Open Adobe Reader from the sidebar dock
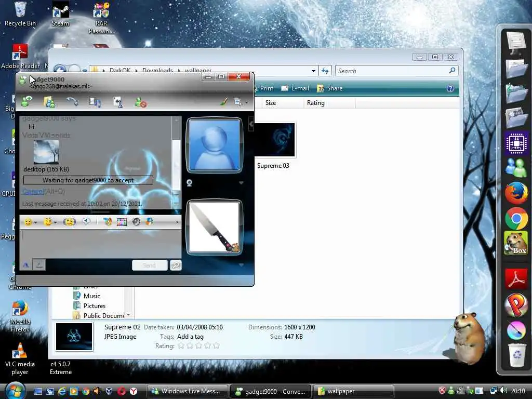Image resolution: width=532 pixels, height=399 pixels. [x=516, y=279]
